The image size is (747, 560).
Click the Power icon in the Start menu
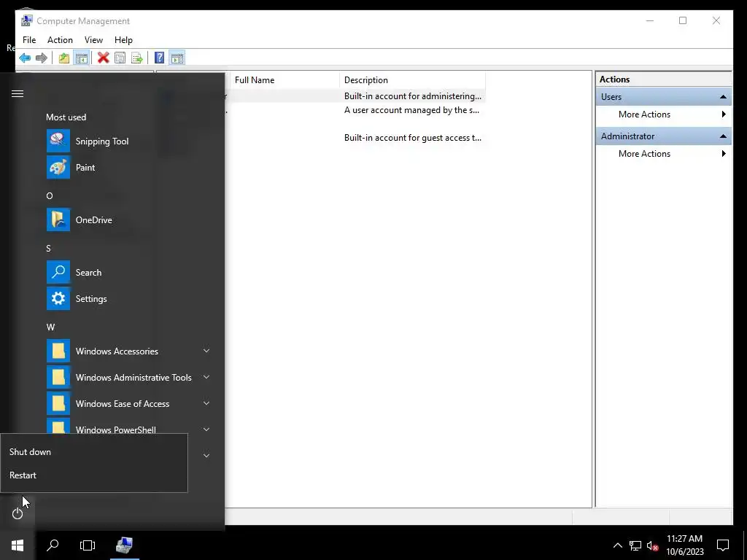coord(18,513)
